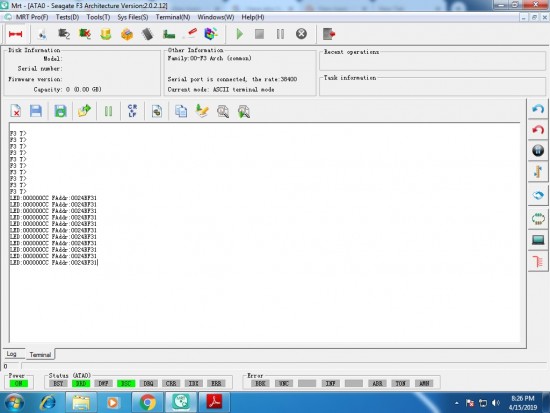This screenshot has height=413, width=550.
Task: Open the Sys Files(S) menu
Action: [133, 17]
